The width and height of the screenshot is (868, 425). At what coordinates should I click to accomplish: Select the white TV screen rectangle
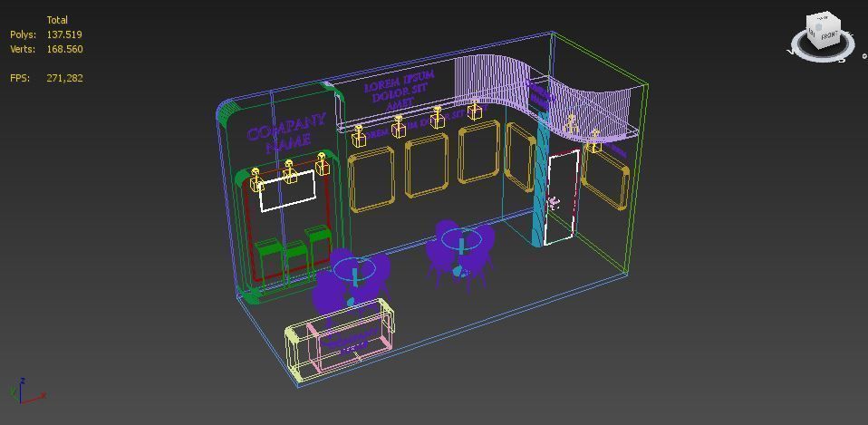tap(287, 191)
